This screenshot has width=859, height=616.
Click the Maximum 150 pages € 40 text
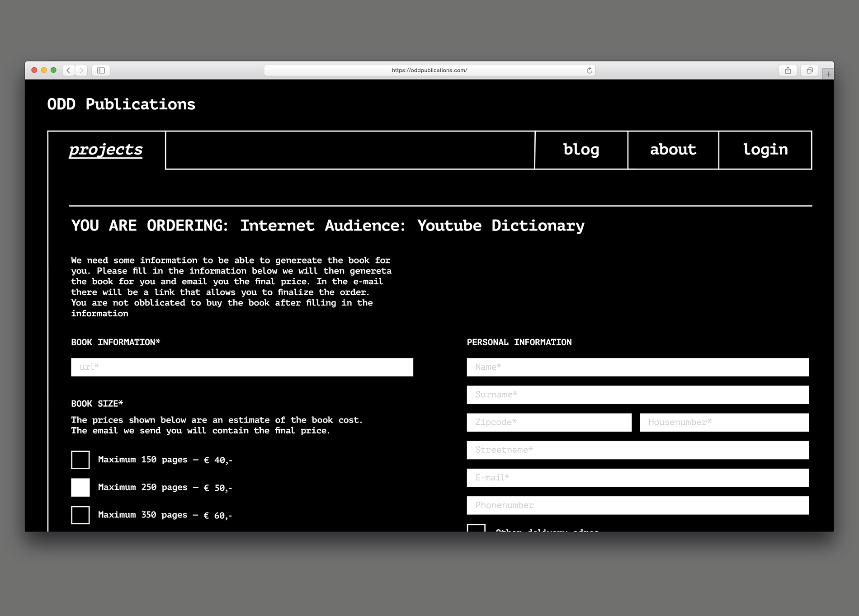coord(165,460)
